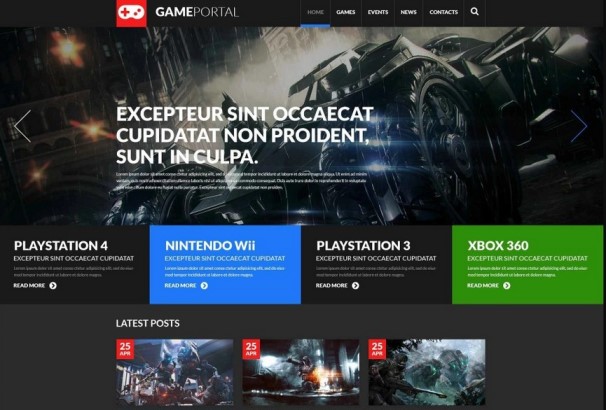Image resolution: width=606 pixels, height=410 pixels.
Task: Open the Events menu item
Action: [x=378, y=12]
